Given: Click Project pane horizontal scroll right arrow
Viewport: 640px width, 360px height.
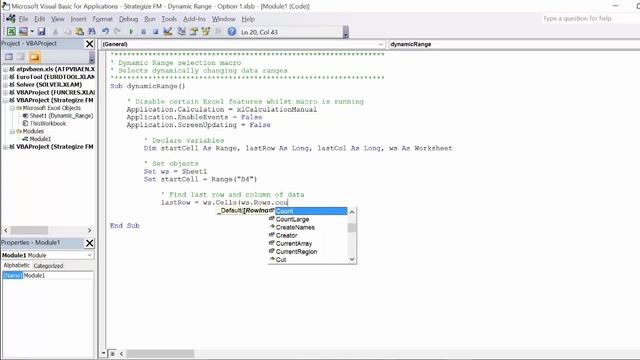Looking at the screenshot, I should point(90,231).
